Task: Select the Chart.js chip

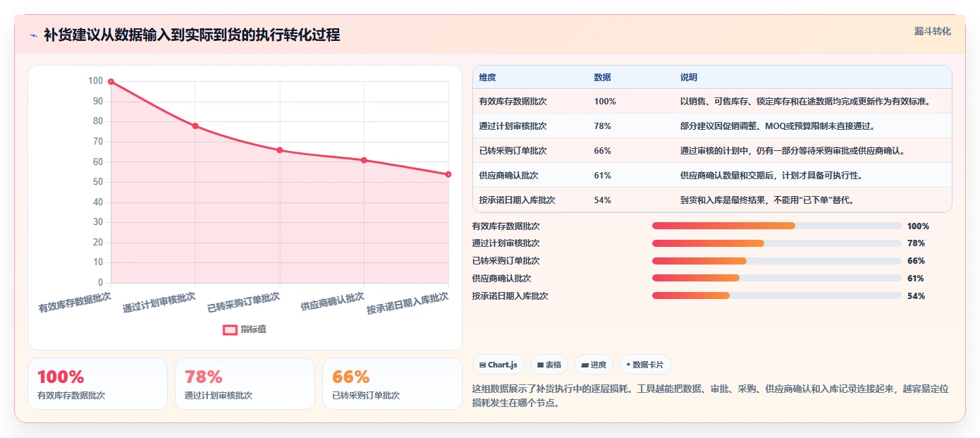Action: coord(498,365)
